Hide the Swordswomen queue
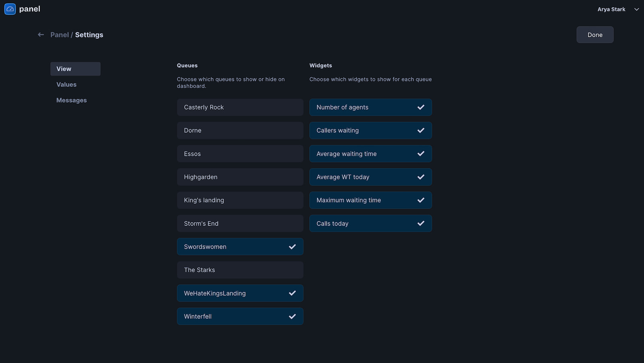 (x=240, y=247)
